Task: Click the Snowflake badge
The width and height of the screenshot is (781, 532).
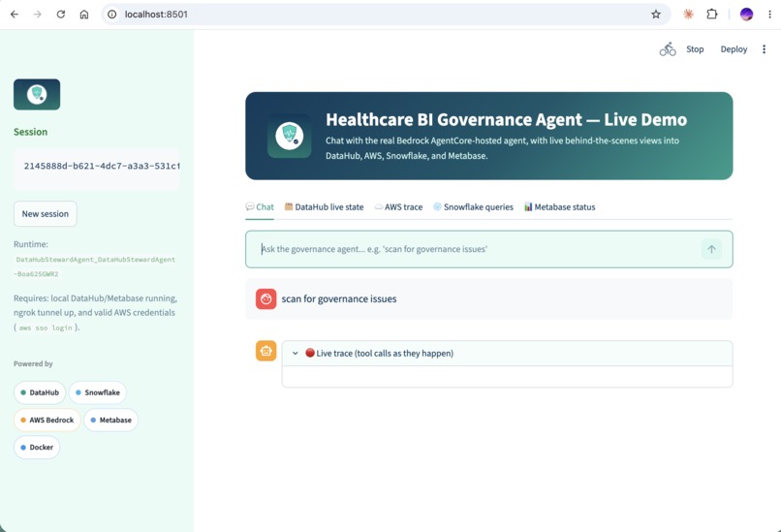Action: pos(98,392)
